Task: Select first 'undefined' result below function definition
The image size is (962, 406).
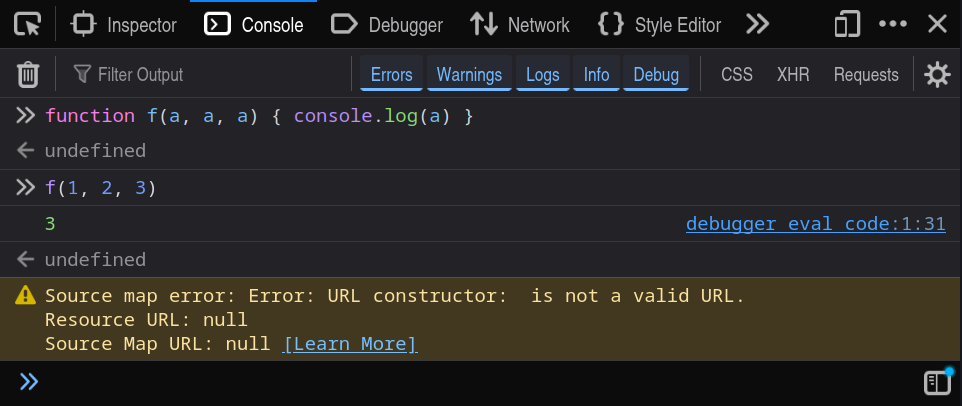Action: 95,151
